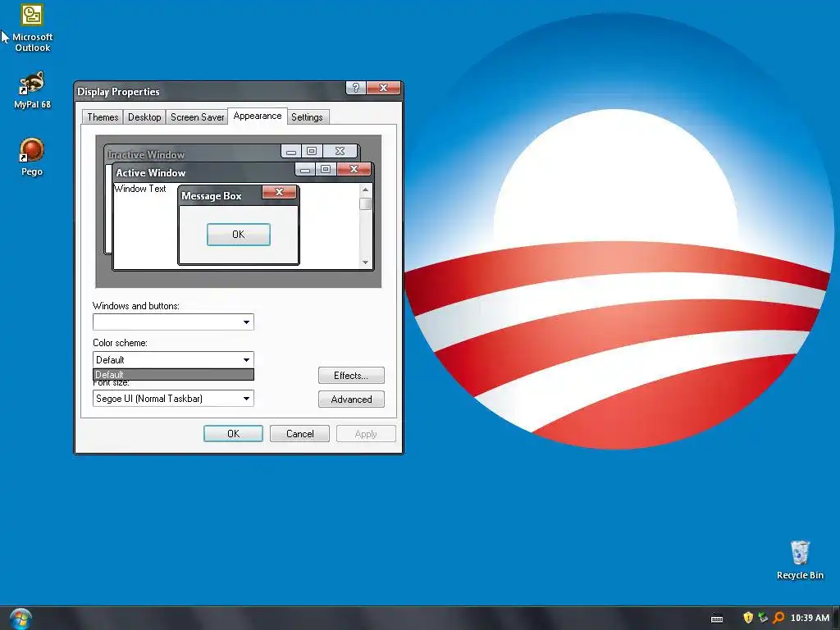Go to the Settings tab
The height and width of the screenshot is (630, 840).
coord(307,117)
